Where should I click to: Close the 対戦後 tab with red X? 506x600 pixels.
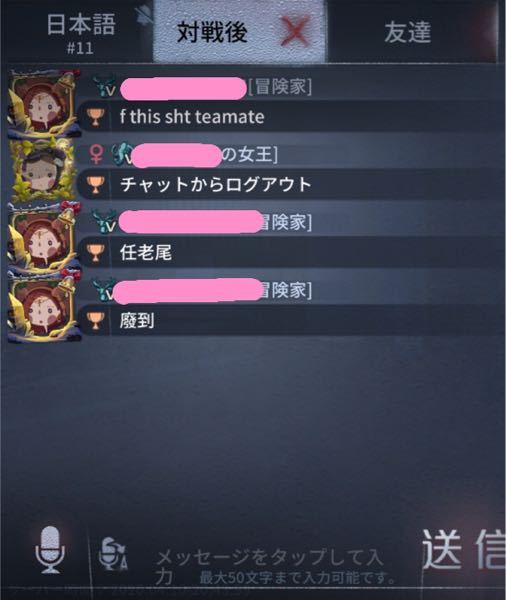click(x=294, y=31)
